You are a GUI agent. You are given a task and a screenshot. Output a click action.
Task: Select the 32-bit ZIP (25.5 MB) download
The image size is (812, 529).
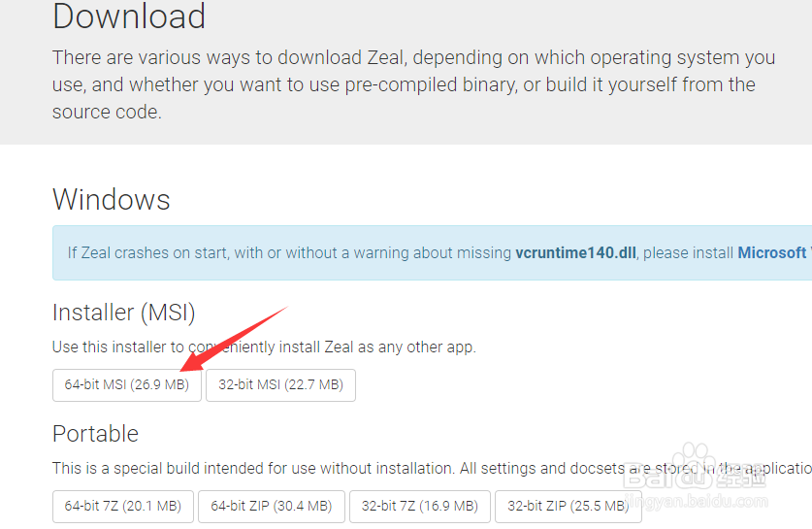568,507
